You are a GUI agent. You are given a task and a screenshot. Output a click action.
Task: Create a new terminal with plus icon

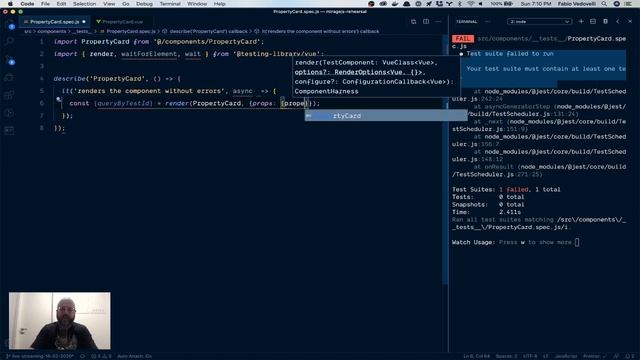pyautogui.click(x=581, y=21)
